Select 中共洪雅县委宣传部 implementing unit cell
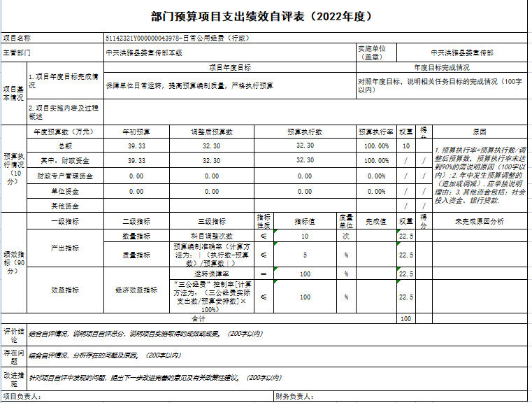The image size is (532, 403). pyautogui.click(x=462, y=52)
